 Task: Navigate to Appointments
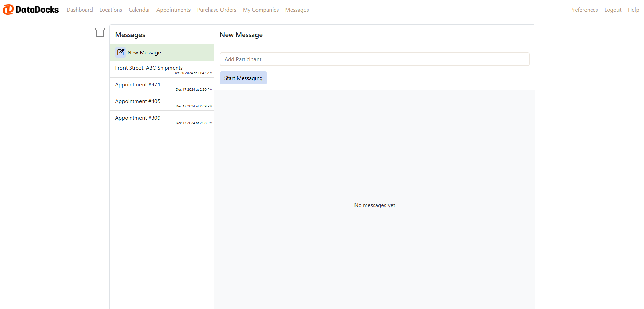(x=174, y=10)
